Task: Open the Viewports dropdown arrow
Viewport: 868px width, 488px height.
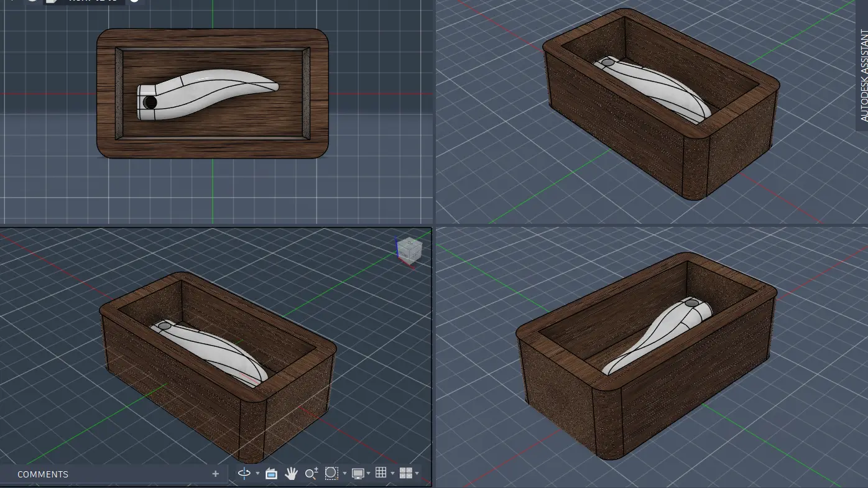Action: [x=417, y=474]
